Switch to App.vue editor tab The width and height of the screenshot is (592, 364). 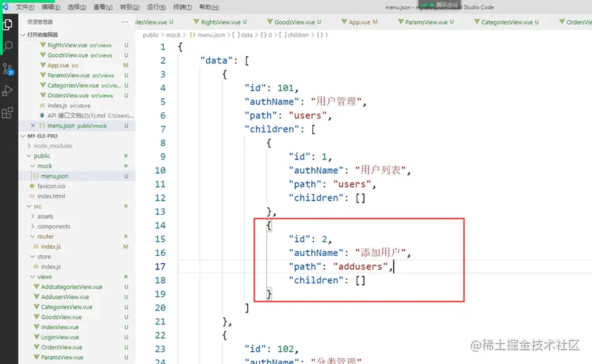click(x=359, y=23)
